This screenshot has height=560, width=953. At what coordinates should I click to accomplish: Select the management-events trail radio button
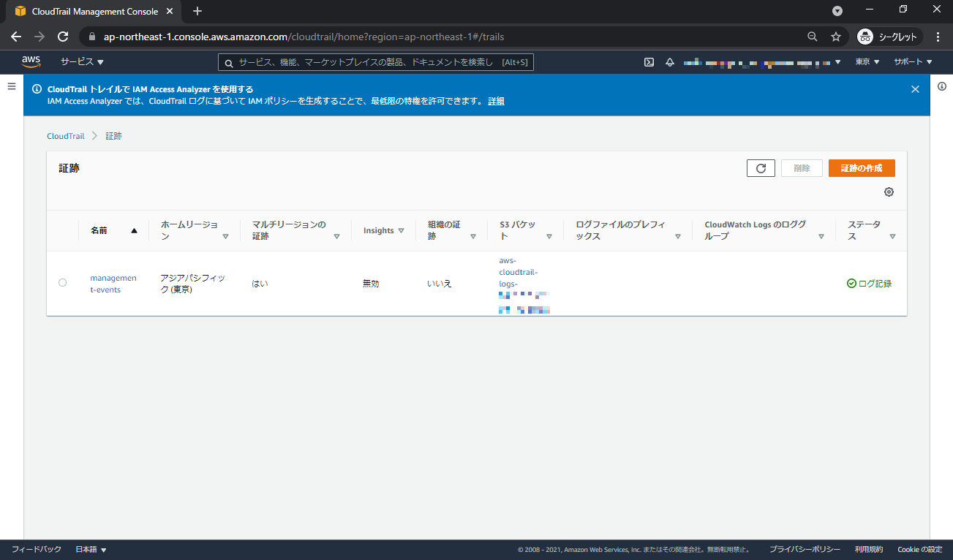(62, 283)
